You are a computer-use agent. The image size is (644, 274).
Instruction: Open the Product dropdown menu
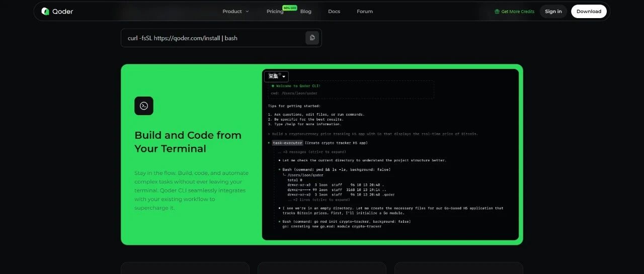235,12
